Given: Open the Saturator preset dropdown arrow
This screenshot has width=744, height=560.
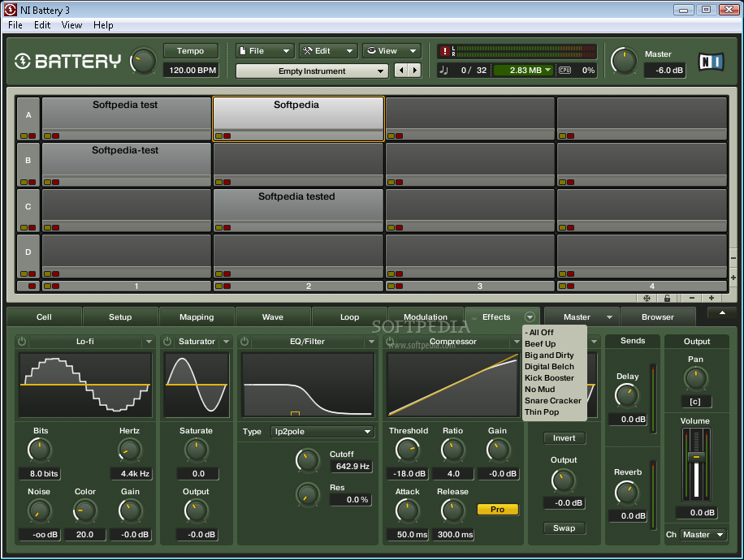Looking at the screenshot, I should click(x=227, y=342).
